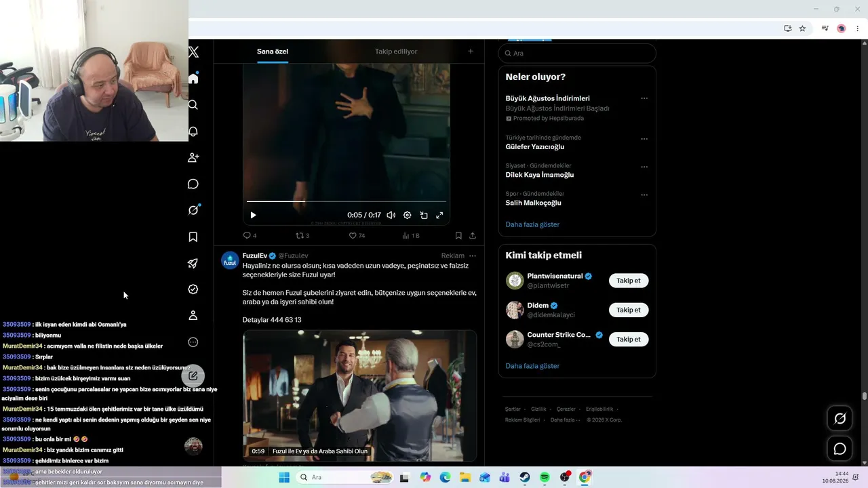Screen dimensions: 868x488
Task: View analytics of the video post
Action: (410, 236)
